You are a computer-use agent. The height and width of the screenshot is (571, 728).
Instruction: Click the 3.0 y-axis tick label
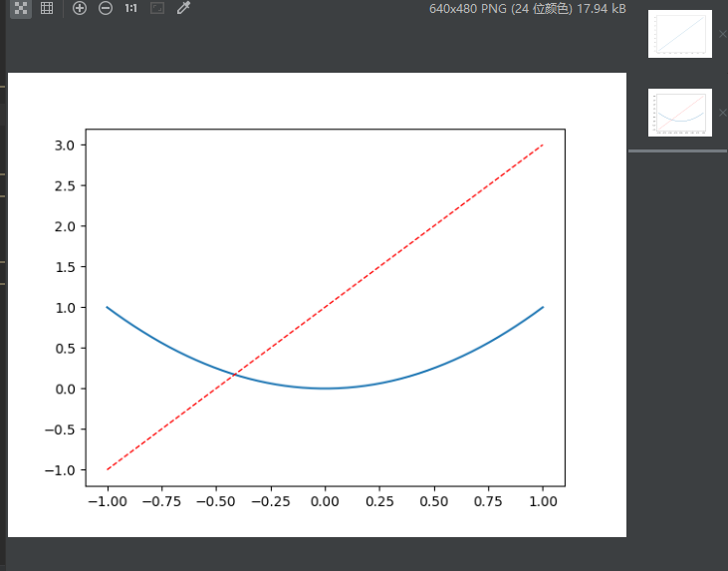[x=65, y=145]
